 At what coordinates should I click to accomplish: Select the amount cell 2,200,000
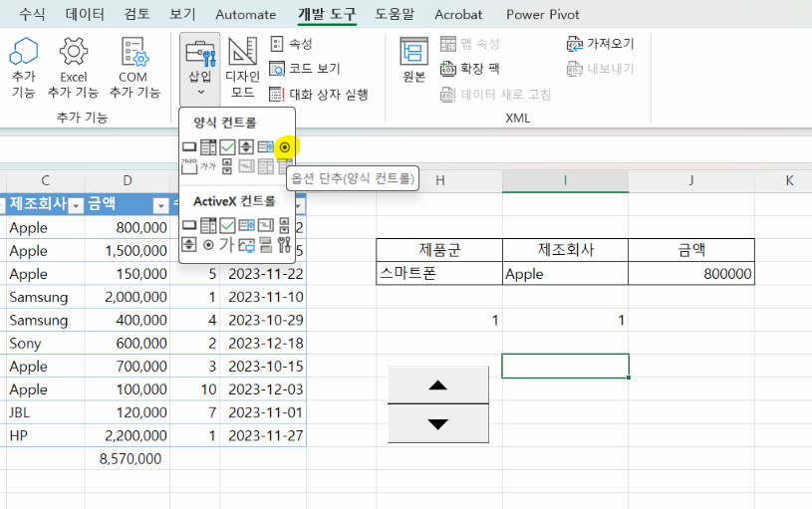tap(128, 435)
